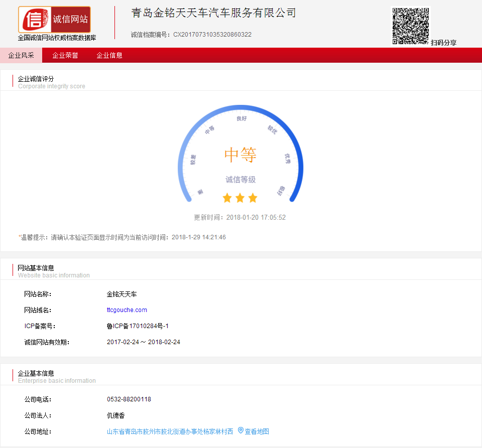The height and width of the screenshot is (448, 482).
Task: Click the 优秀 label on the gauge
Action: tap(288, 159)
